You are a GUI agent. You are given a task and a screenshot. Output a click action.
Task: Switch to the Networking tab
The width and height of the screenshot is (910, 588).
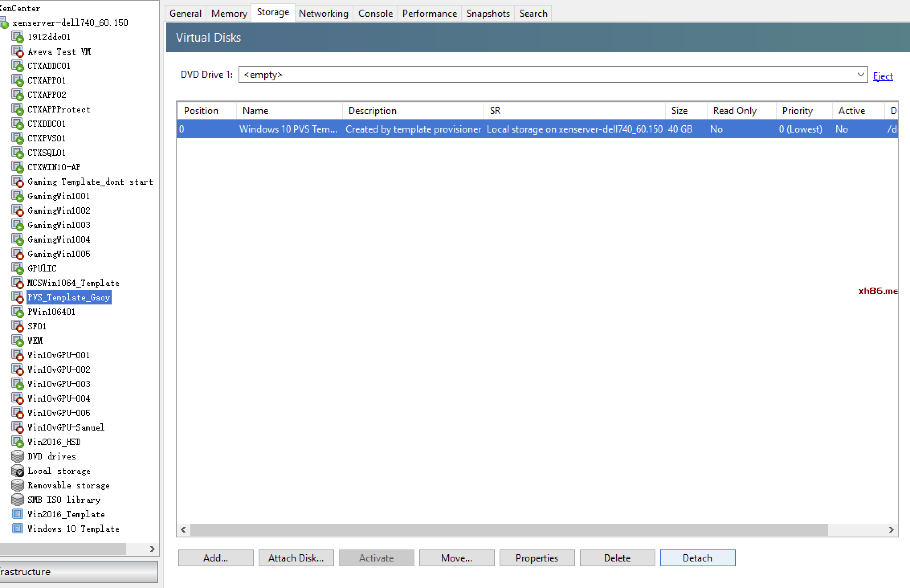pyautogui.click(x=323, y=13)
